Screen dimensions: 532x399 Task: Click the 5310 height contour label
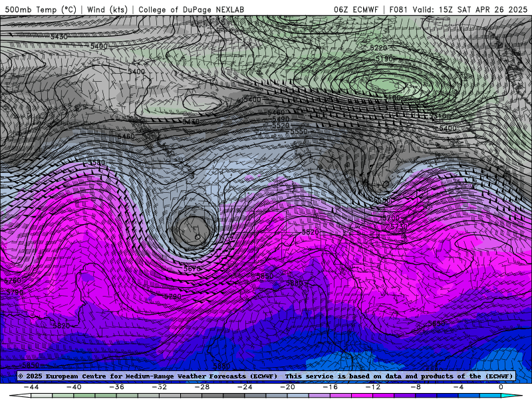438,116
